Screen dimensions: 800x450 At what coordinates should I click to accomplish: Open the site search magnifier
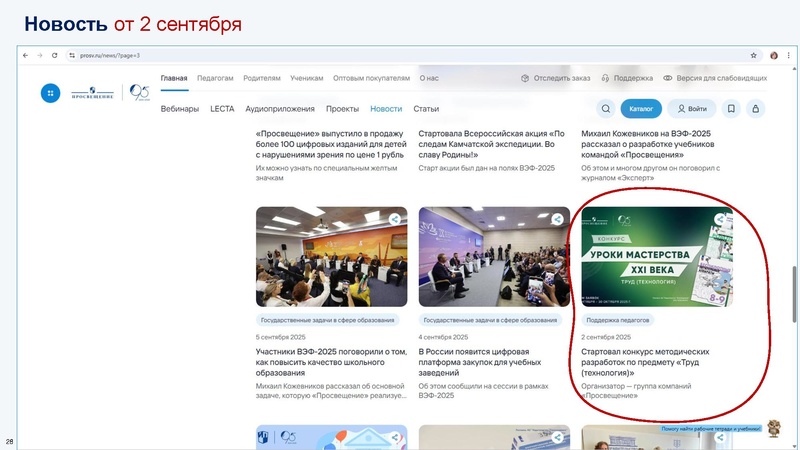[x=606, y=109]
